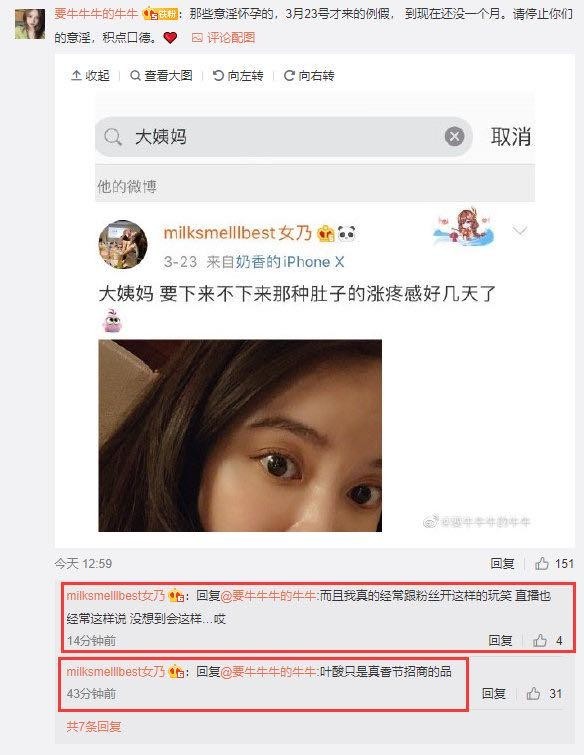Open the milksmelllbest女乃 profile avatar in post
The image size is (584, 755).
(123, 244)
